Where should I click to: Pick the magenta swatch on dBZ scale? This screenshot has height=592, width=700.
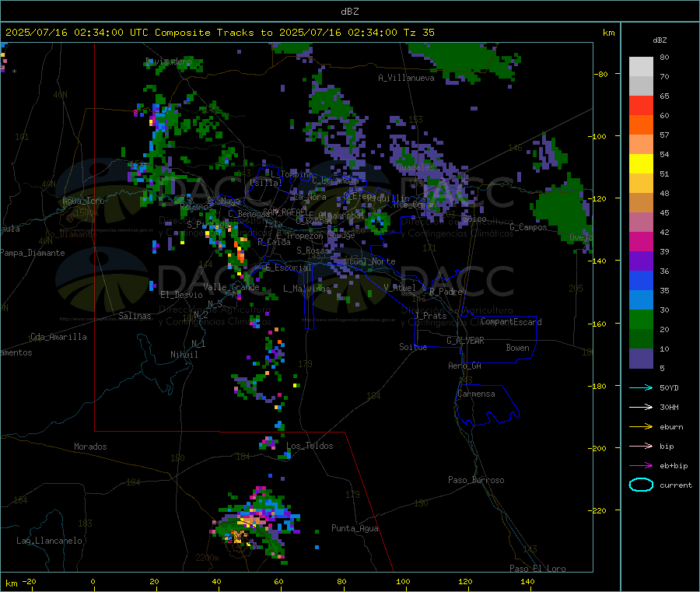point(641,241)
